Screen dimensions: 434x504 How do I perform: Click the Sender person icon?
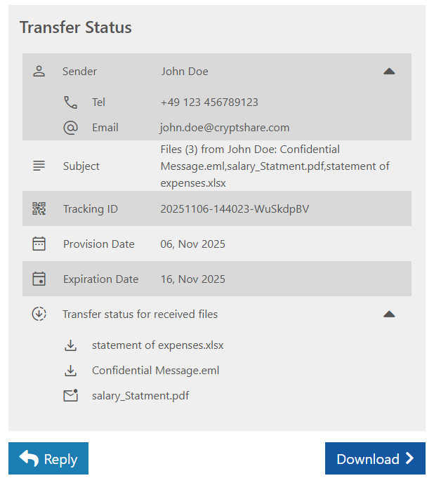(x=39, y=71)
